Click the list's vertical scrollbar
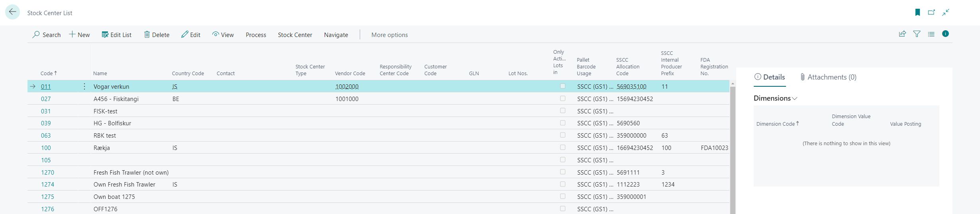 pos(732,151)
